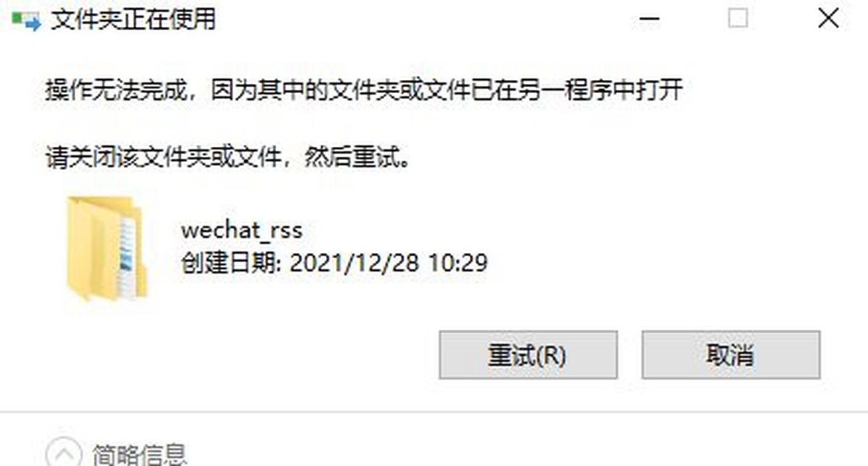This screenshot has height=466, width=868.
Task: Click the separator line above 简略信息
Action: 434,412
